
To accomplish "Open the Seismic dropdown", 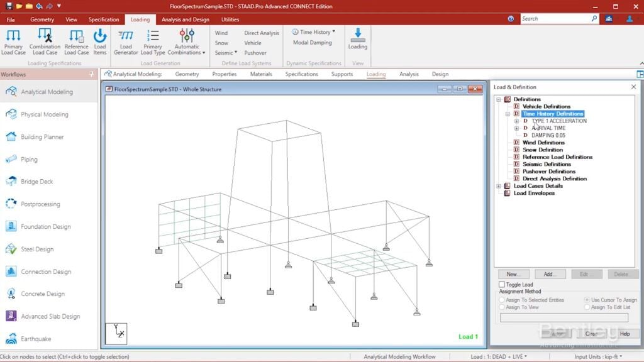I will point(226,53).
